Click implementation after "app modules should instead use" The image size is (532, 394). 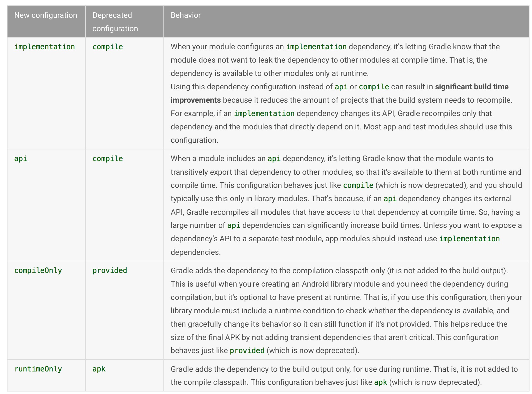click(469, 239)
